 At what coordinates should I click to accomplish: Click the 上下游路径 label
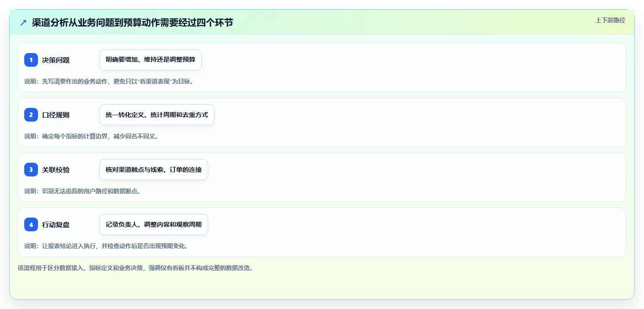pos(610,20)
